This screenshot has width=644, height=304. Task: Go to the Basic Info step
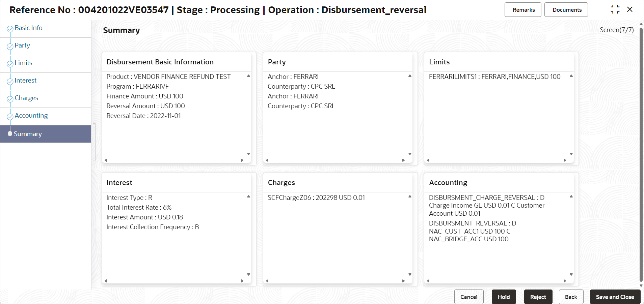coord(28,28)
